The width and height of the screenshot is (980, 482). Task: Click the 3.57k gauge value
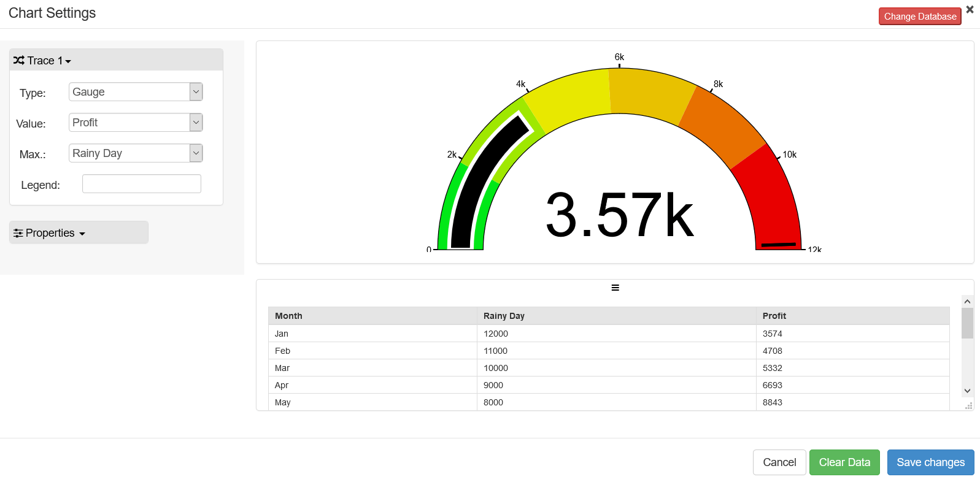620,215
